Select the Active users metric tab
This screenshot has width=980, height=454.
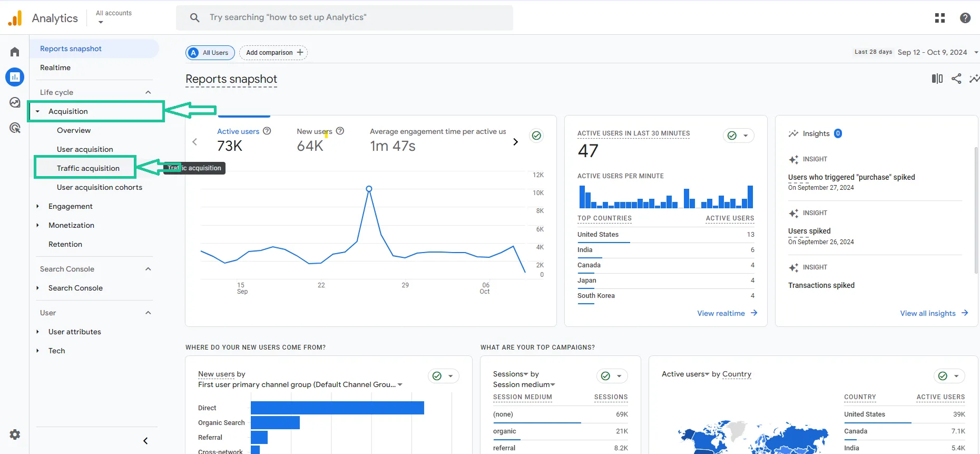tap(244, 140)
